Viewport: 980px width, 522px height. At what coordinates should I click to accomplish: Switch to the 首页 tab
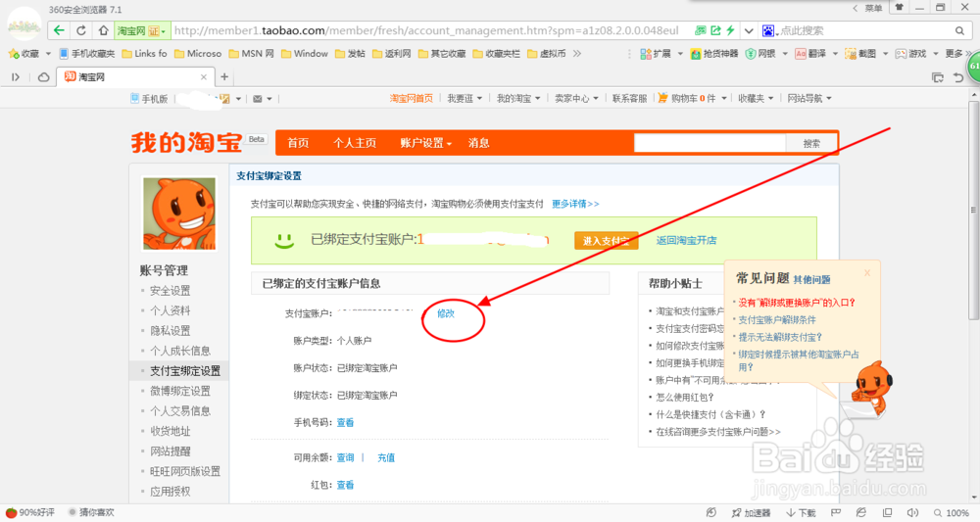point(298,143)
